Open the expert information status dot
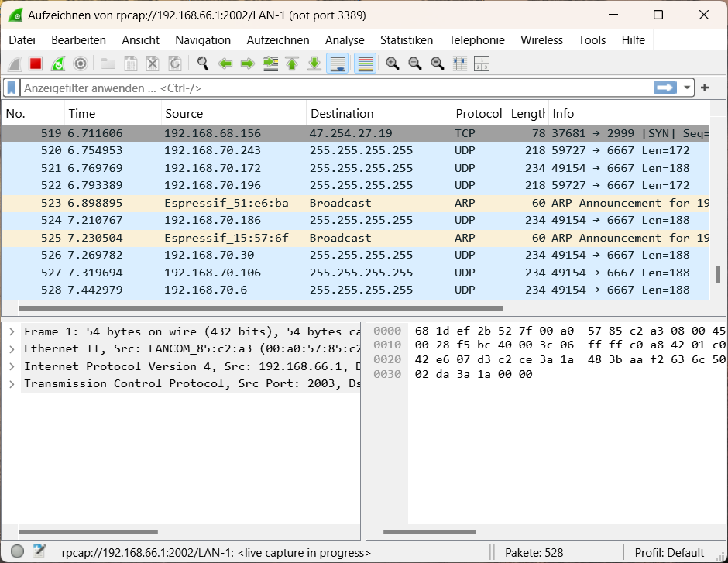Viewport: 728px width, 563px height. pyautogui.click(x=18, y=551)
